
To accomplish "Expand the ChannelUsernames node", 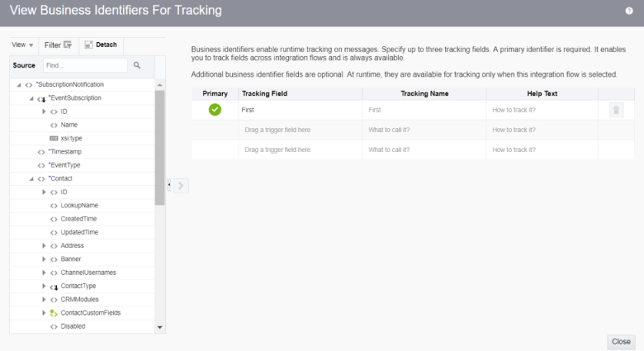I will pyautogui.click(x=44, y=273).
